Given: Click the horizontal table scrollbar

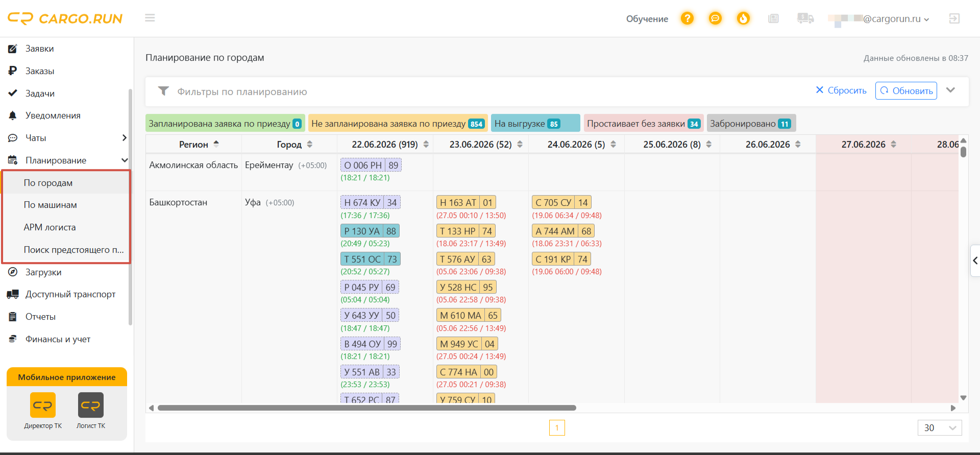Looking at the screenshot, I should pyautogui.click(x=366, y=408).
